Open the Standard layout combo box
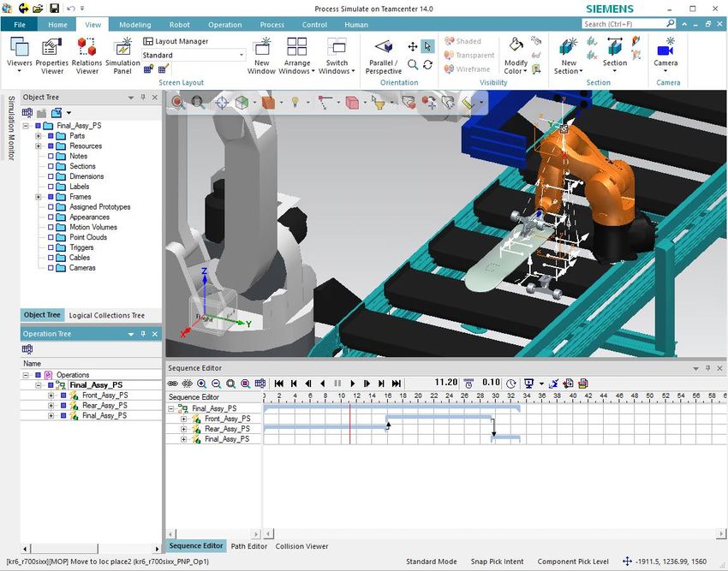The height and width of the screenshot is (571, 728). [194, 56]
